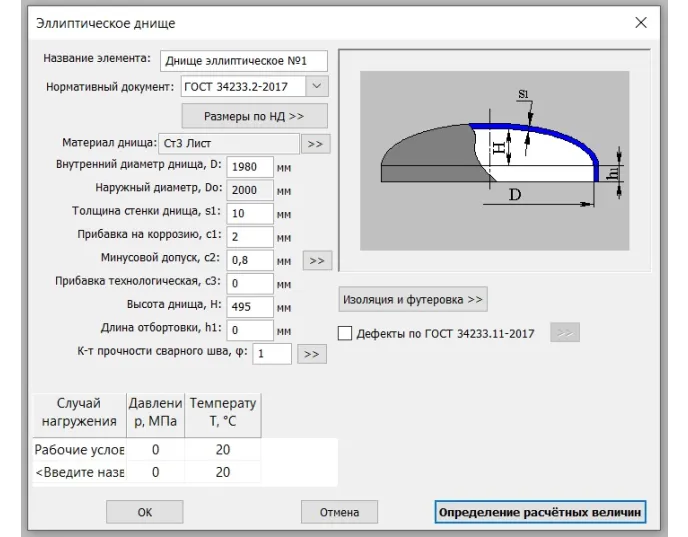Click the Длина отбортовки h1 field

250,330
